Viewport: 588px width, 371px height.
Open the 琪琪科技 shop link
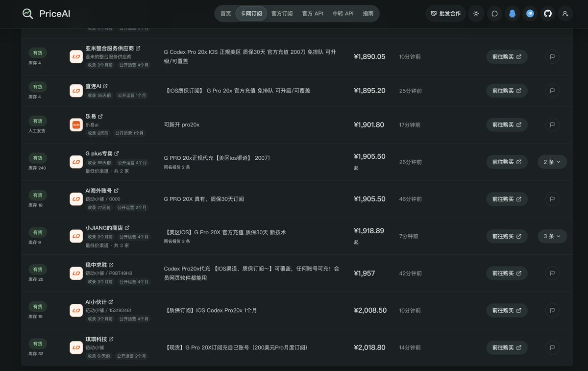[99, 339]
